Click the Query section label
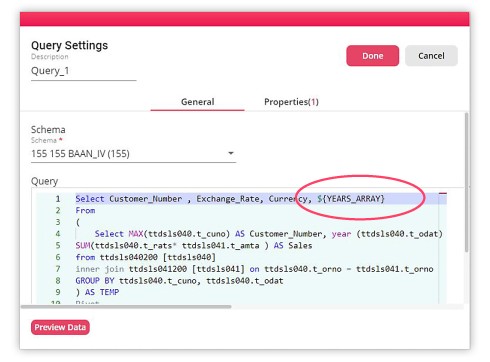The height and width of the screenshot is (362, 490). pos(44,181)
